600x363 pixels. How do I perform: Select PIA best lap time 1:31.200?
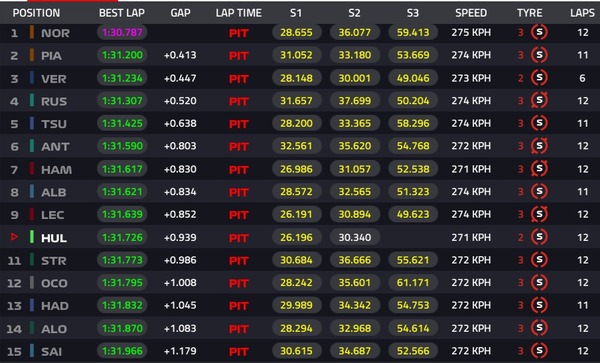tap(122, 55)
